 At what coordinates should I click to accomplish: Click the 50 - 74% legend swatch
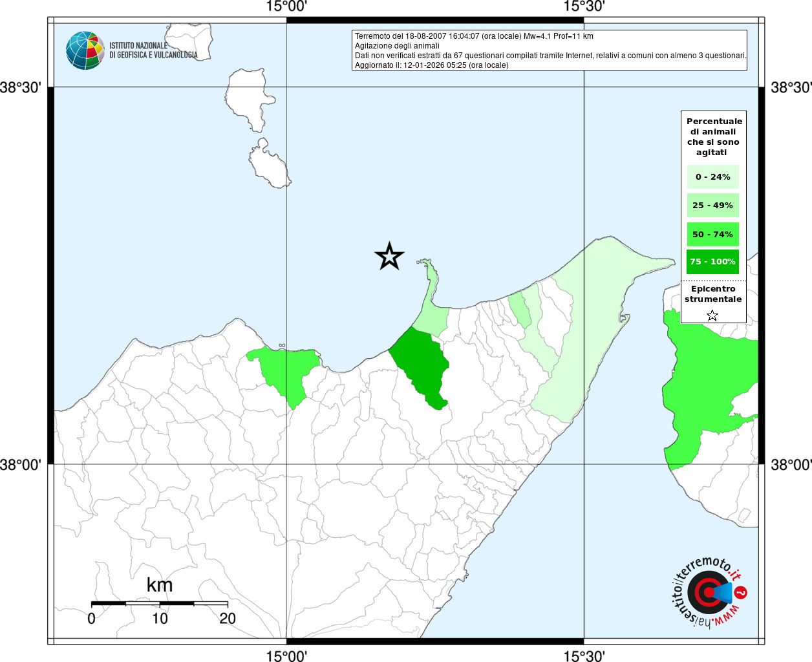[x=712, y=234]
